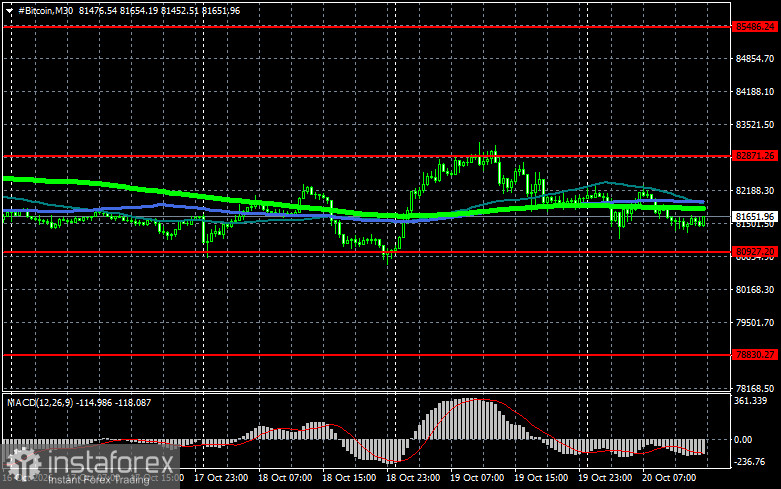This screenshot has height=489, width=781.
Task: Select the red 85486.24 price level label
Action: point(755,27)
